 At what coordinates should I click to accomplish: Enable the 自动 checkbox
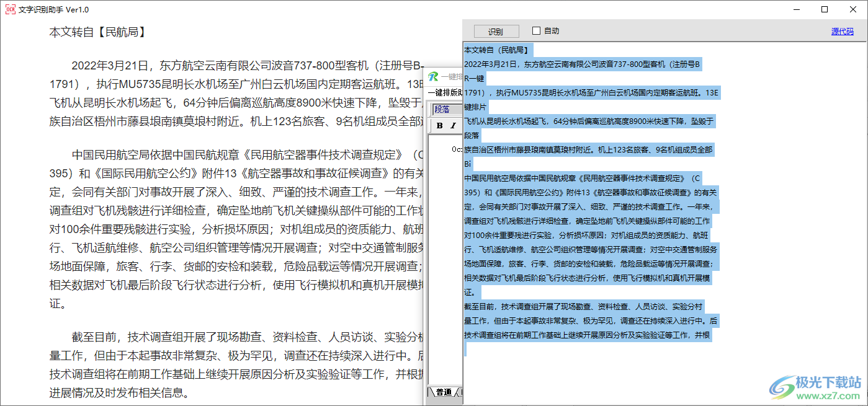[x=536, y=31]
